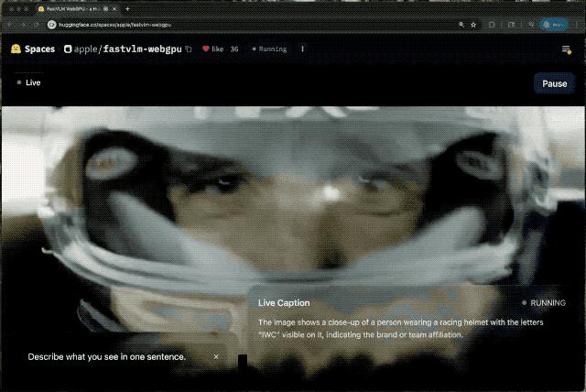Open the fastvlm-webgpu space name link
Viewport: 586px width, 392px height.
(142, 49)
